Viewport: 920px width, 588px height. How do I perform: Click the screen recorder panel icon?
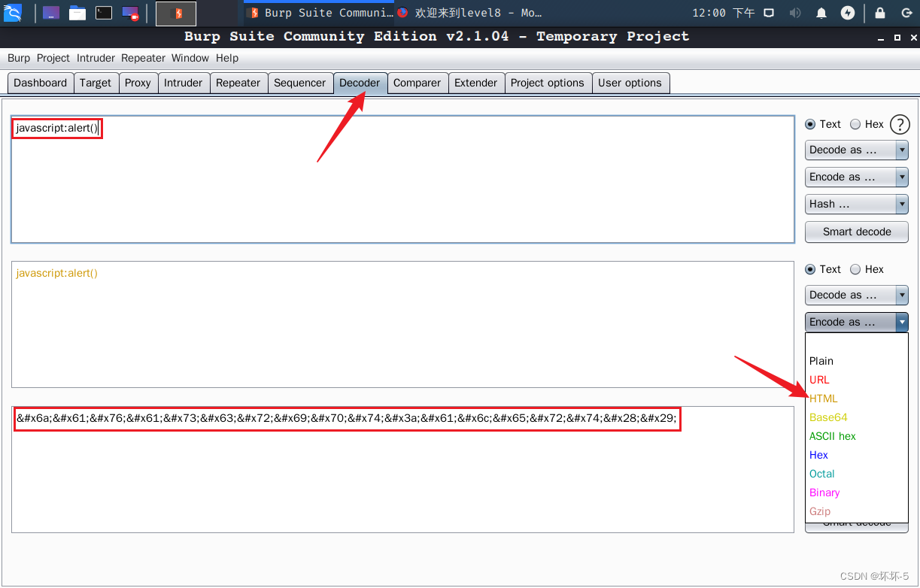tap(130, 13)
